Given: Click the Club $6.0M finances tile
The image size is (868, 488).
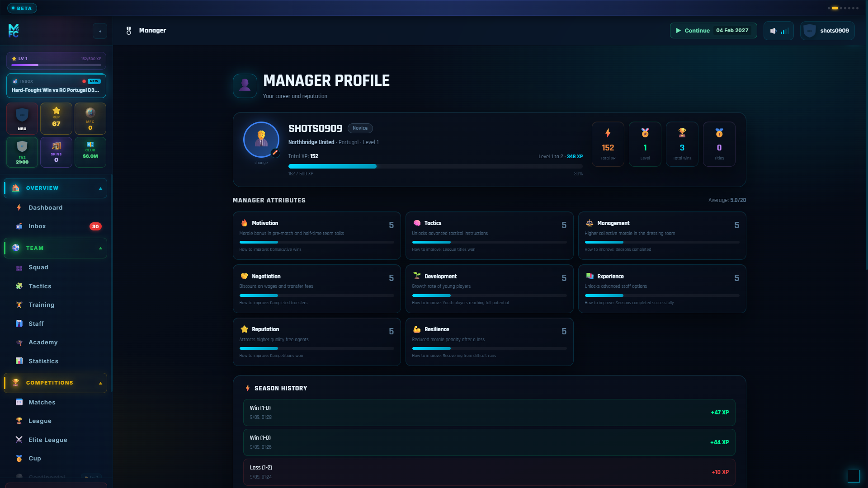Looking at the screenshot, I should [90, 152].
